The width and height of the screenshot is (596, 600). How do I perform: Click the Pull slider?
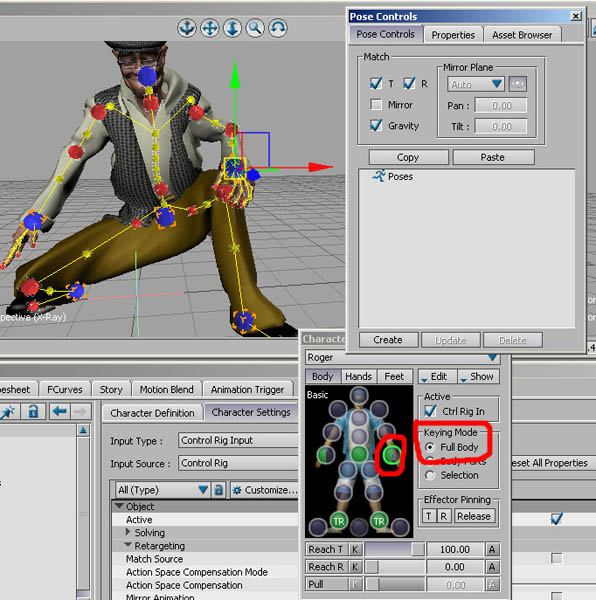(x=394, y=584)
